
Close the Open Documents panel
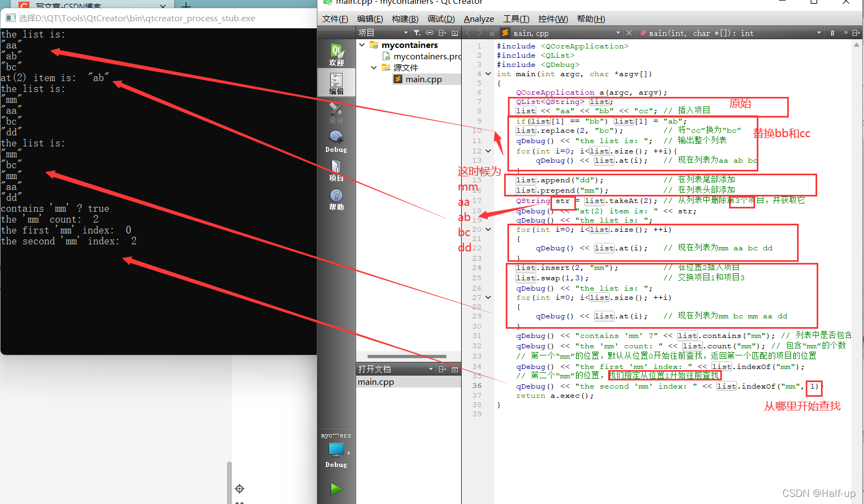pyautogui.click(x=455, y=369)
